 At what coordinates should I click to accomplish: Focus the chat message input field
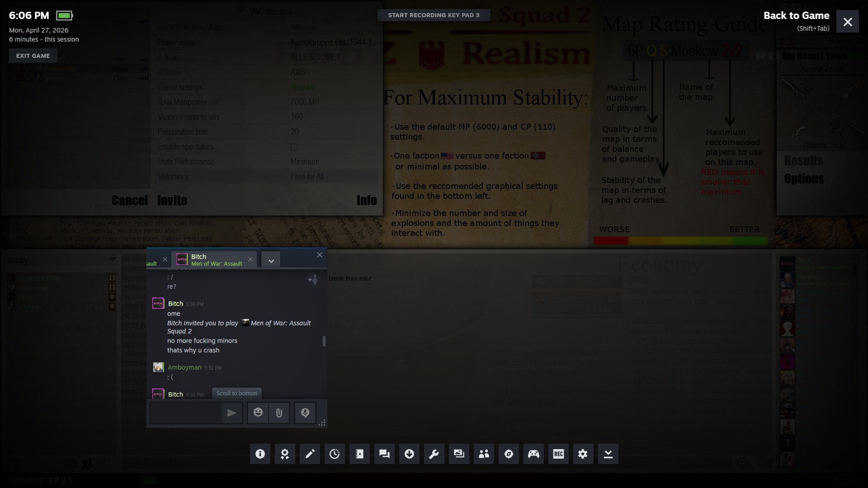tap(185, 413)
